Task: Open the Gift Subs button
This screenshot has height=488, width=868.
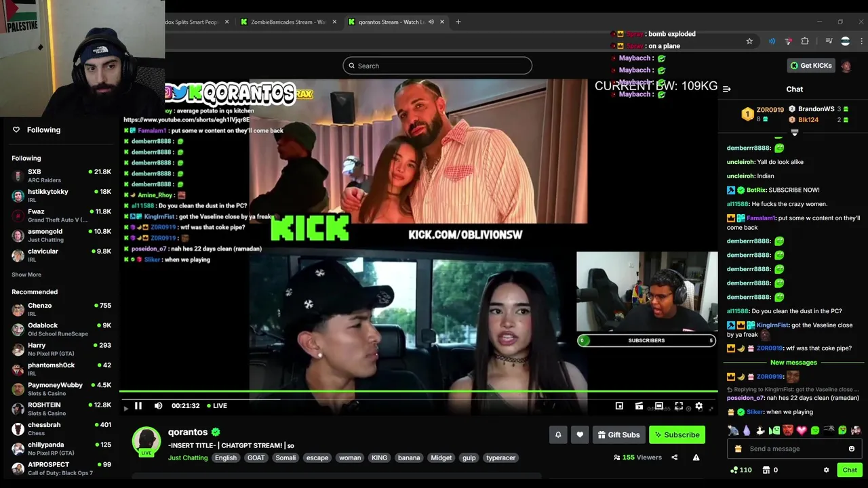Action: [618, 434]
